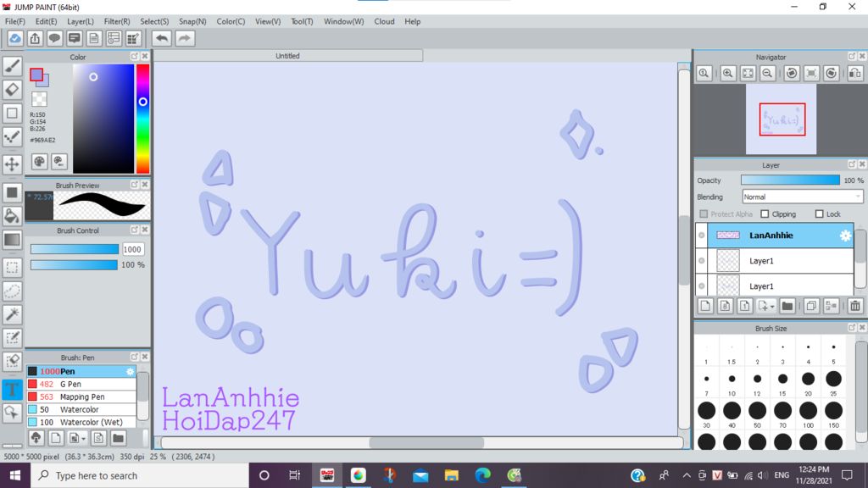
Task: Select the G Pen brush
Action: pyautogui.click(x=81, y=384)
